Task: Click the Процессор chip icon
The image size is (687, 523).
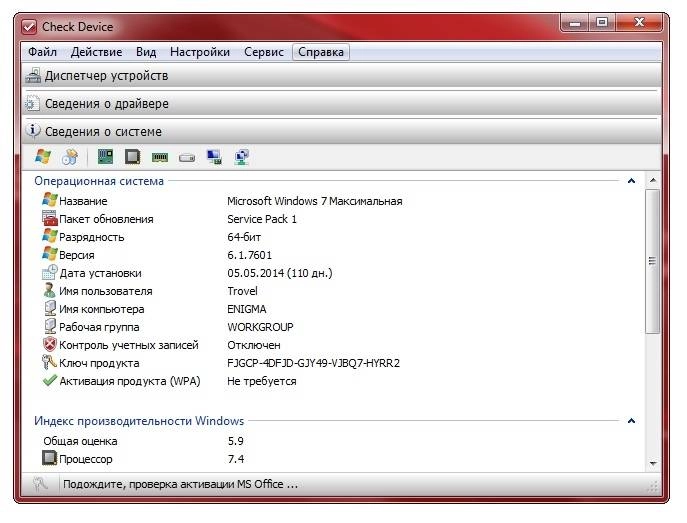Action: point(50,458)
